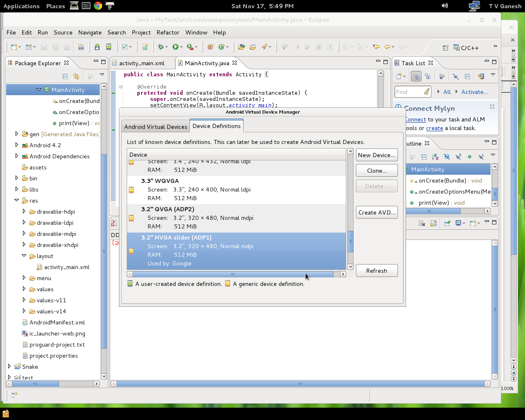Click the device list horizontal scrollbar

click(x=233, y=274)
